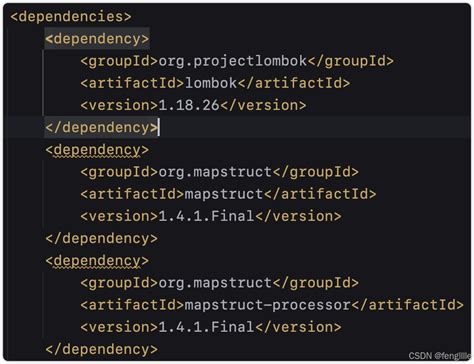Screen dimensions: 474x364
Task: Click the closing artifactId tag after mapstruct-processor
Action: coord(407,305)
